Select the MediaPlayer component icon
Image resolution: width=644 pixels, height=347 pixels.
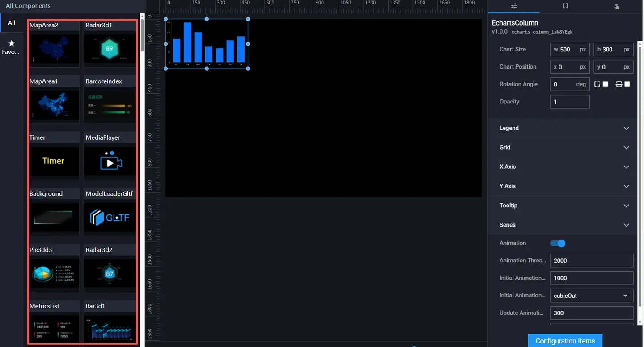[x=110, y=161]
